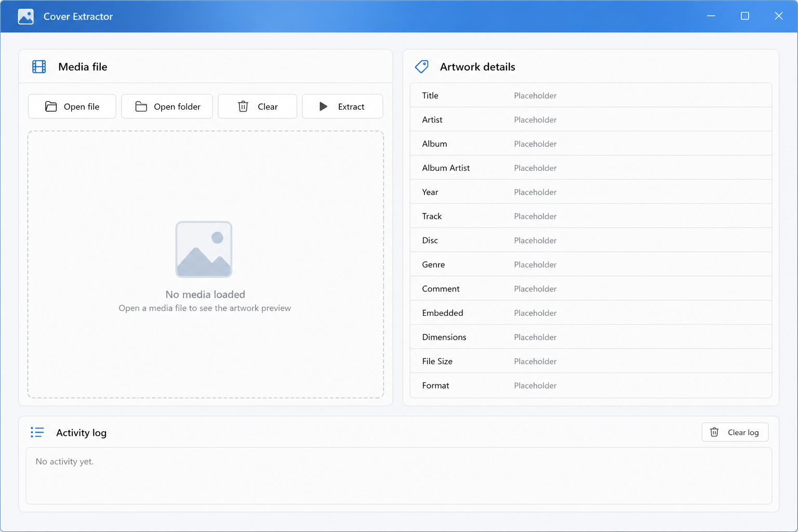Open a media file with Open file button
This screenshot has width=798, height=532.
coord(72,107)
